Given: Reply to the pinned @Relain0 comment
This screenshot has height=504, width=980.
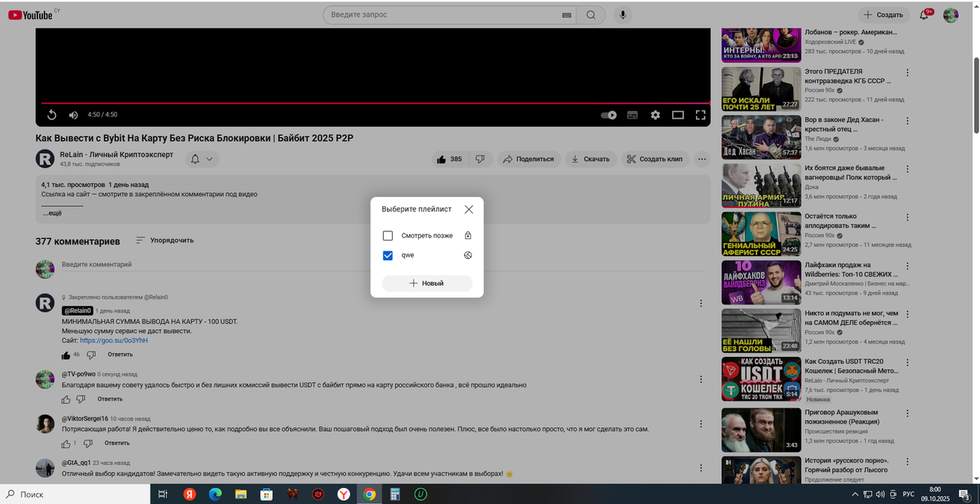Looking at the screenshot, I should click(x=120, y=355).
